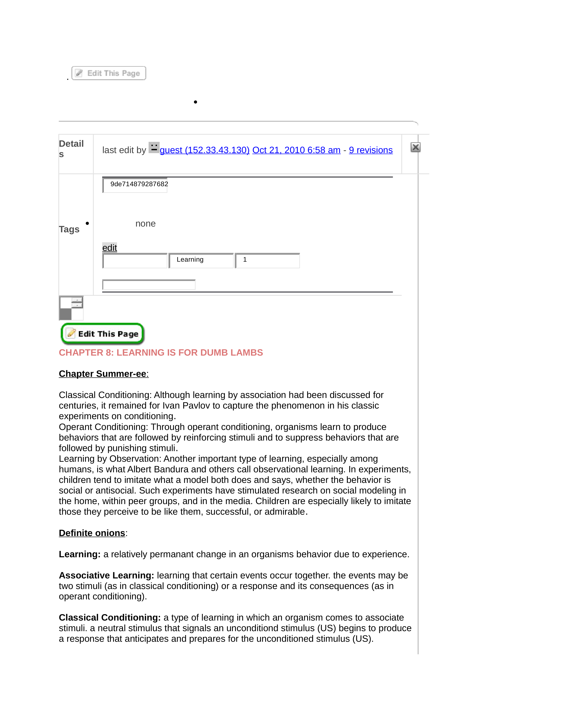Viewport: 563px width, 728px height.
Task: Click the edit link under Tags
Action: coord(110,247)
